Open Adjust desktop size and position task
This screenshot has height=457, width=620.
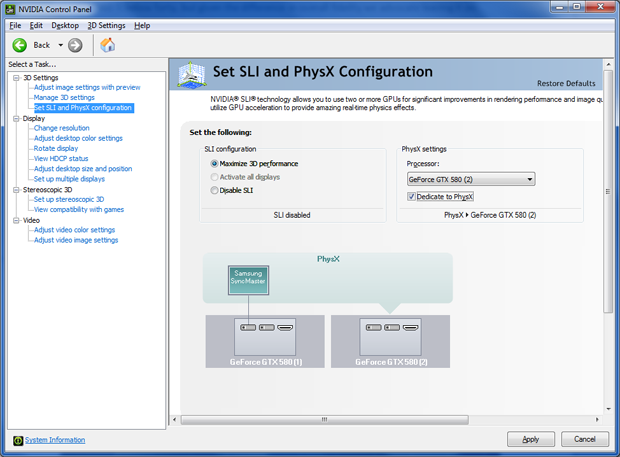coord(83,169)
